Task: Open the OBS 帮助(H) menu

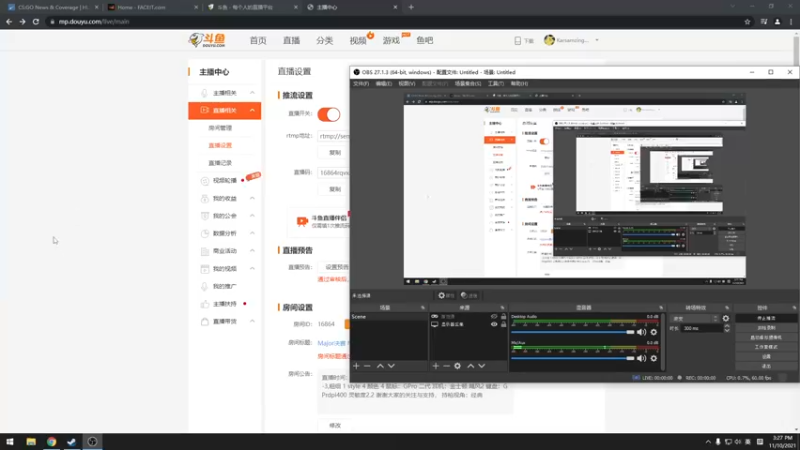Action: [519, 84]
